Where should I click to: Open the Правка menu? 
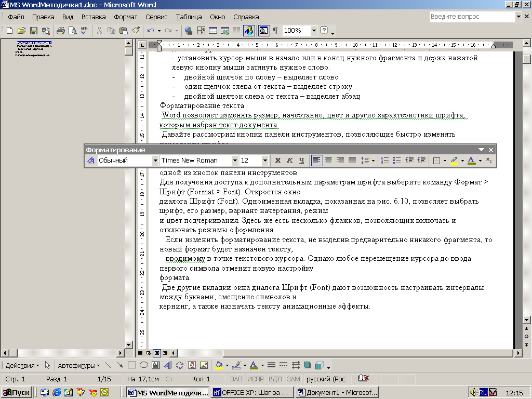[43, 17]
